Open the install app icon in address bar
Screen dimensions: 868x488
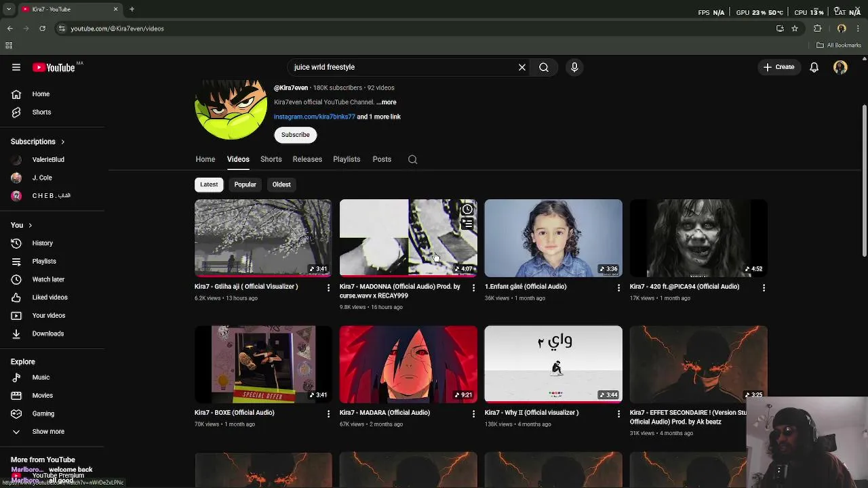tap(780, 28)
